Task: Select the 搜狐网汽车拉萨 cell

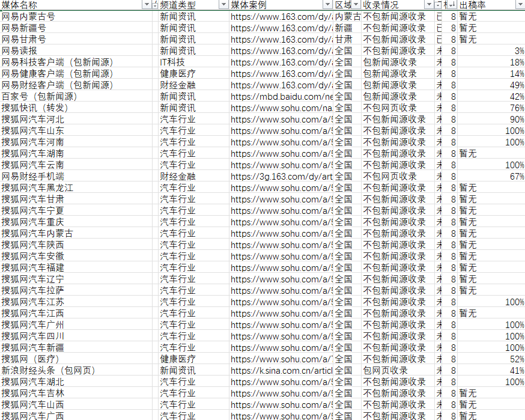Action: tap(76, 290)
